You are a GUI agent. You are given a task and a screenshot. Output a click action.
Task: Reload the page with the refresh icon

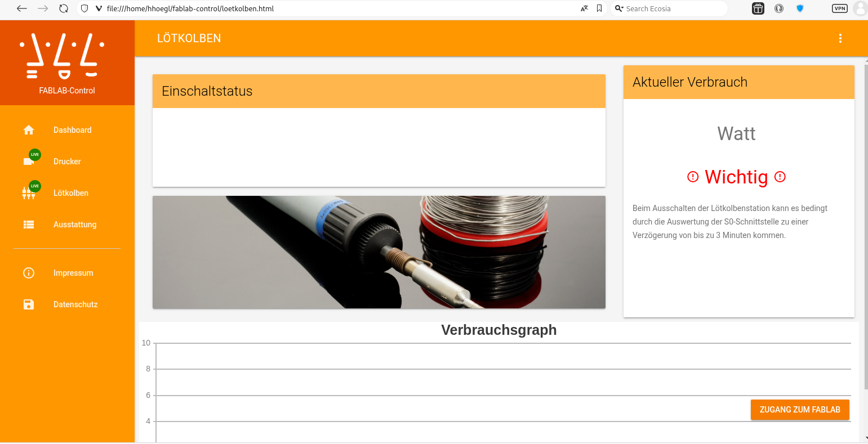64,8
